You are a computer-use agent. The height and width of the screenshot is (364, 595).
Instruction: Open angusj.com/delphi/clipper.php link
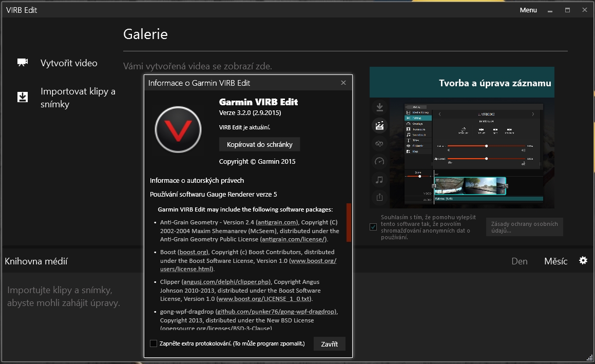coord(226,282)
